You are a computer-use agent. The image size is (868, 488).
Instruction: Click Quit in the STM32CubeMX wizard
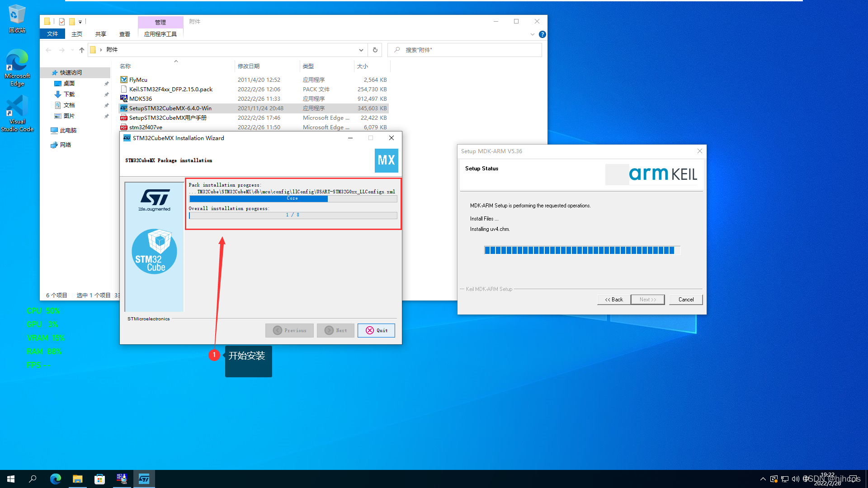coord(376,330)
